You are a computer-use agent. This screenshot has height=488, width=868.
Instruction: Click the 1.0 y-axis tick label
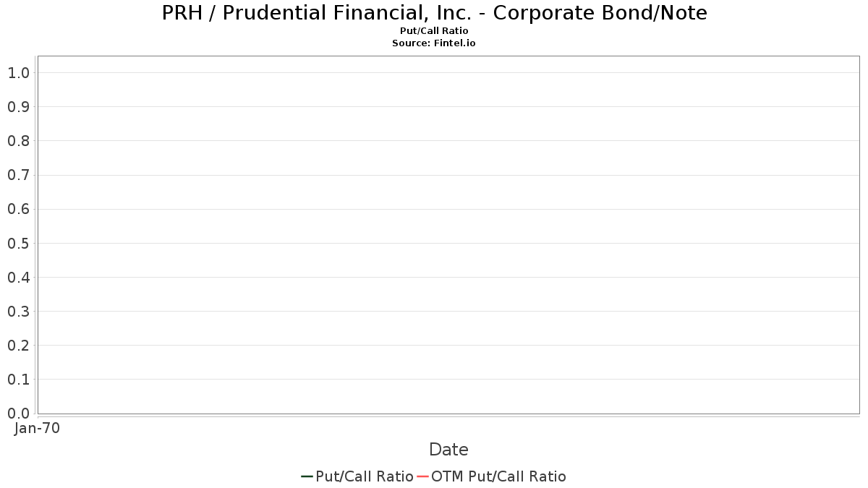18,72
